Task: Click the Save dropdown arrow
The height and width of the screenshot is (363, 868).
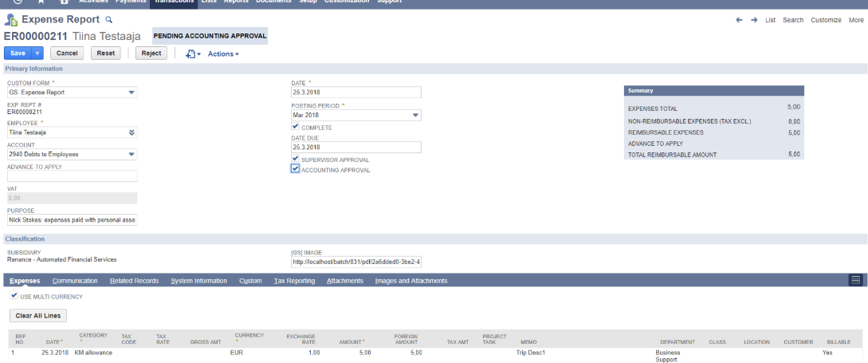Action: click(x=37, y=53)
